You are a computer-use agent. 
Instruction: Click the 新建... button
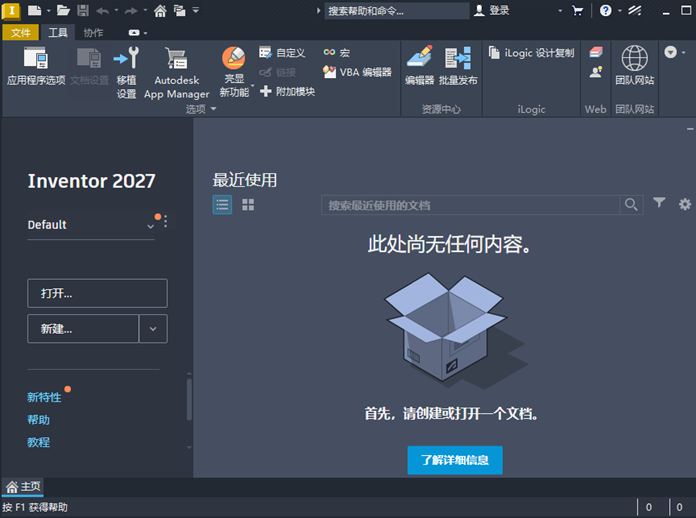click(83, 329)
